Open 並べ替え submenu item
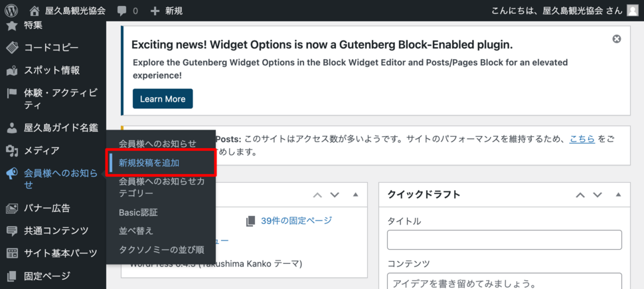 click(136, 231)
